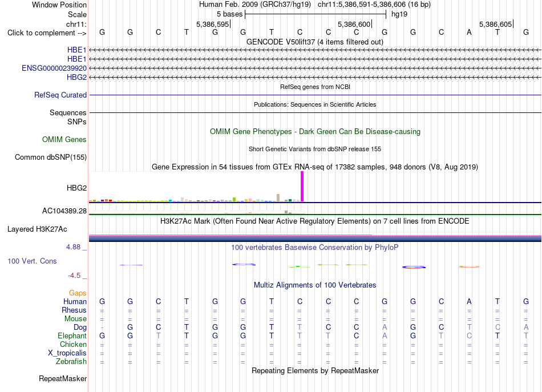Select the Human species row label
This screenshot has width=542, height=392.
(x=75, y=301)
